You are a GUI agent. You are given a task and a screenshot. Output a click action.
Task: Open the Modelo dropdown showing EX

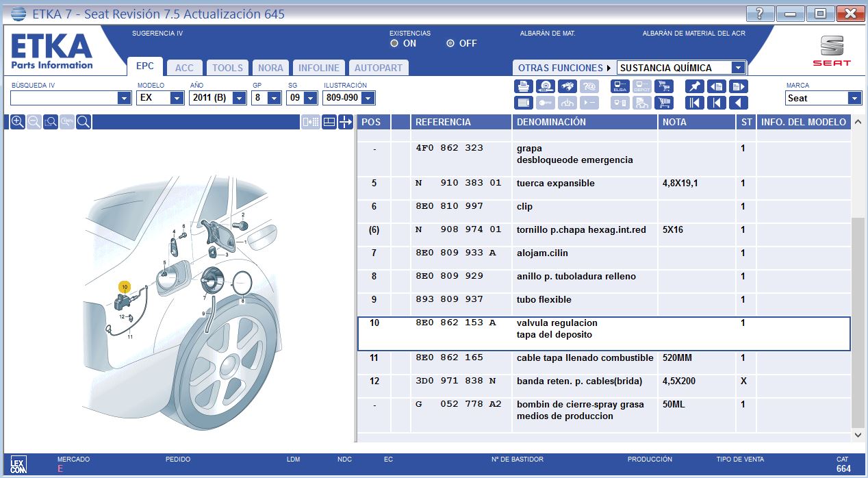177,98
